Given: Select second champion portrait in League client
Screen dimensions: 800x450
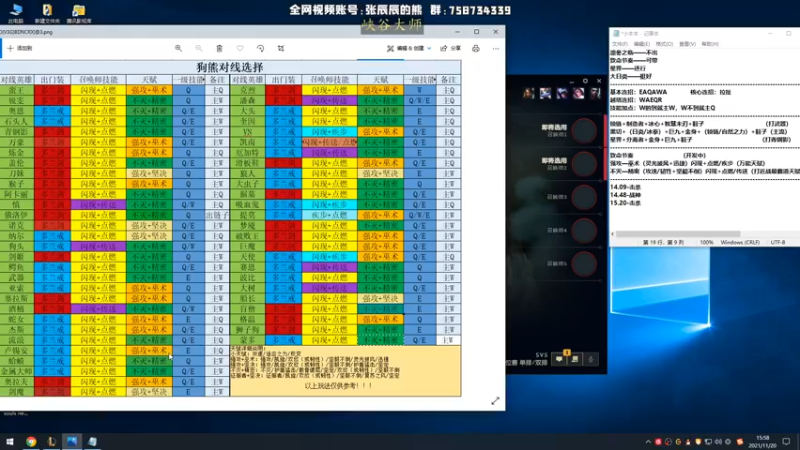Looking at the screenshot, I should click(x=545, y=93).
